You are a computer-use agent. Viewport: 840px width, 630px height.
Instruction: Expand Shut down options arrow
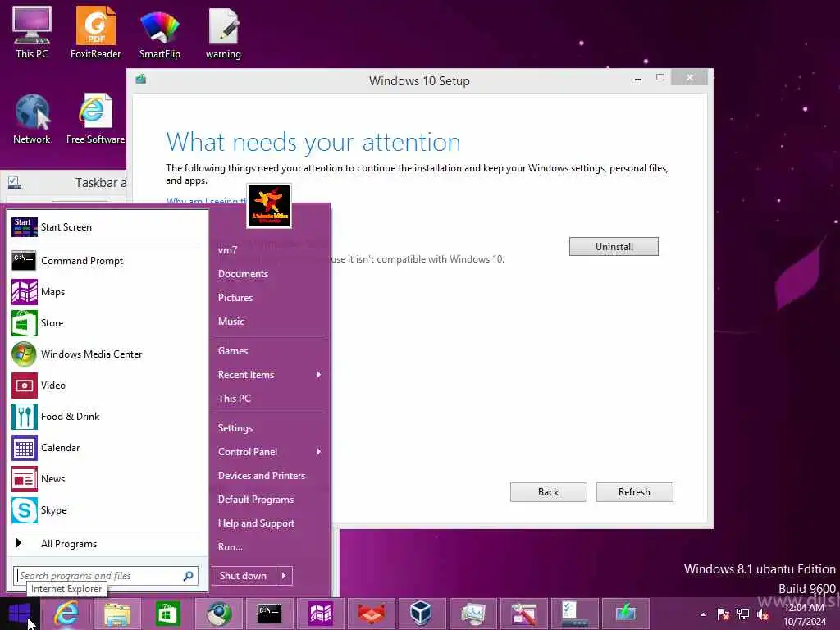(285, 576)
